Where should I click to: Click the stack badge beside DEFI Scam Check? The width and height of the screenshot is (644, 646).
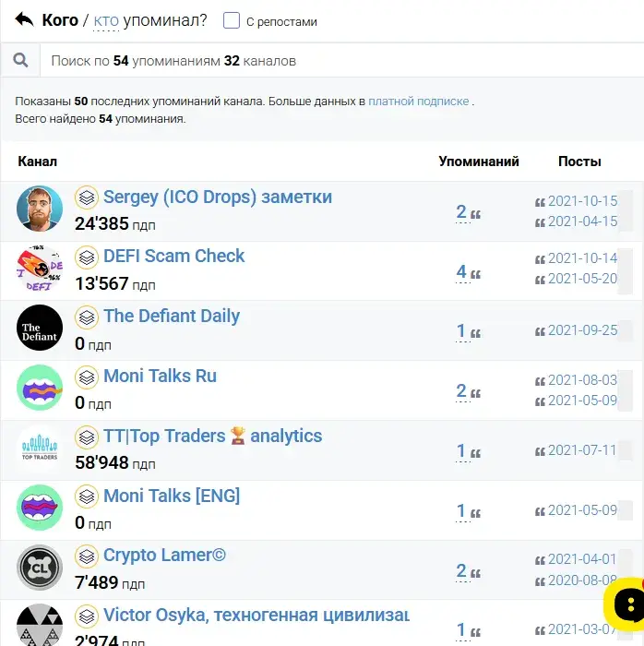[x=87, y=257]
